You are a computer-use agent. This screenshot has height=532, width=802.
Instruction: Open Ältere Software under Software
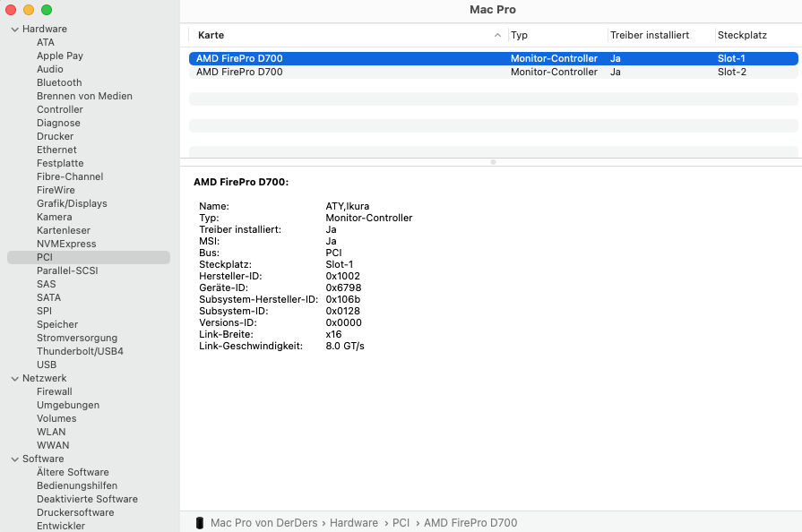tap(73, 472)
